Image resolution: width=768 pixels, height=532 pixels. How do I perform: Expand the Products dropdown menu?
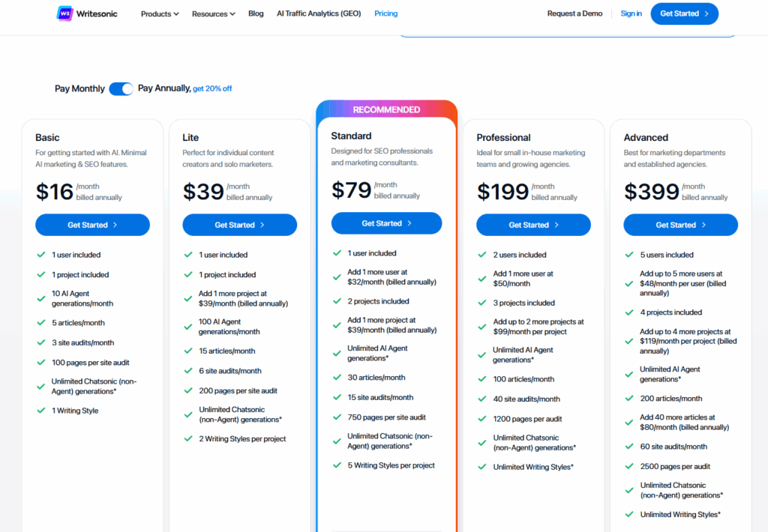[x=160, y=13]
